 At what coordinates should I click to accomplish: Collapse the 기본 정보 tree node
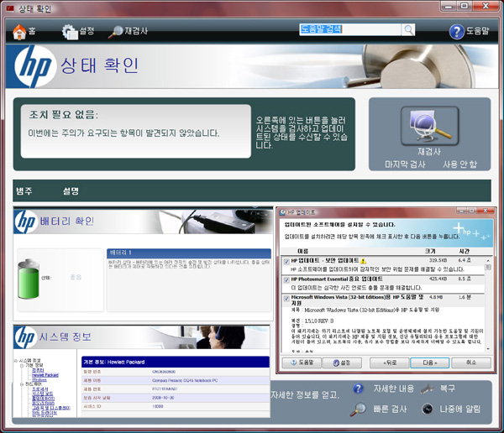(22, 366)
